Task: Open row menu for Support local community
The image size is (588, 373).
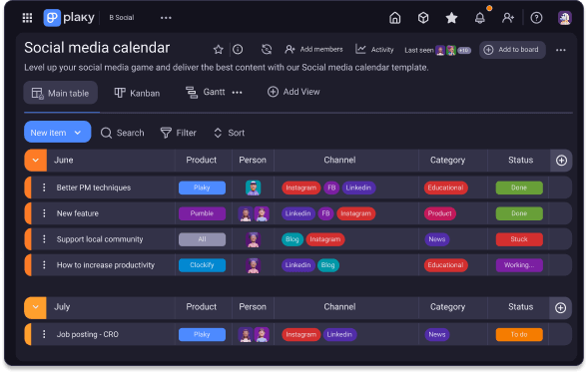Action: [44, 239]
